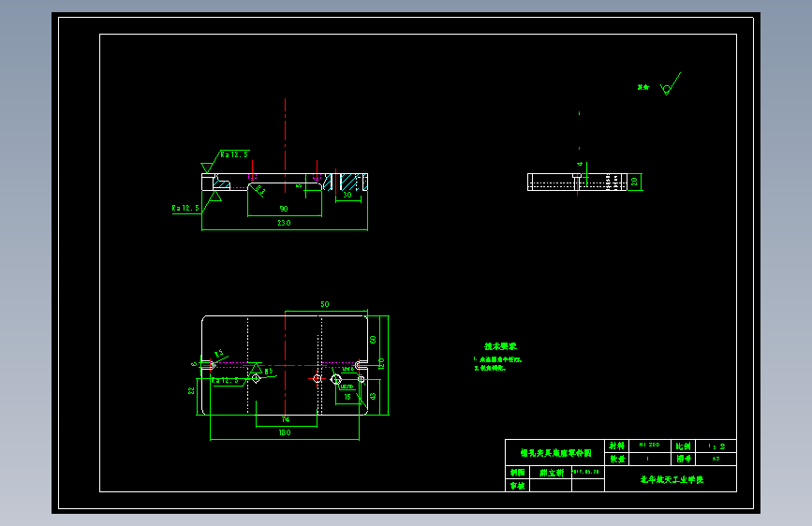Select the 20 thickness dimension in side view
The image size is (812, 526).
click(x=634, y=182)
